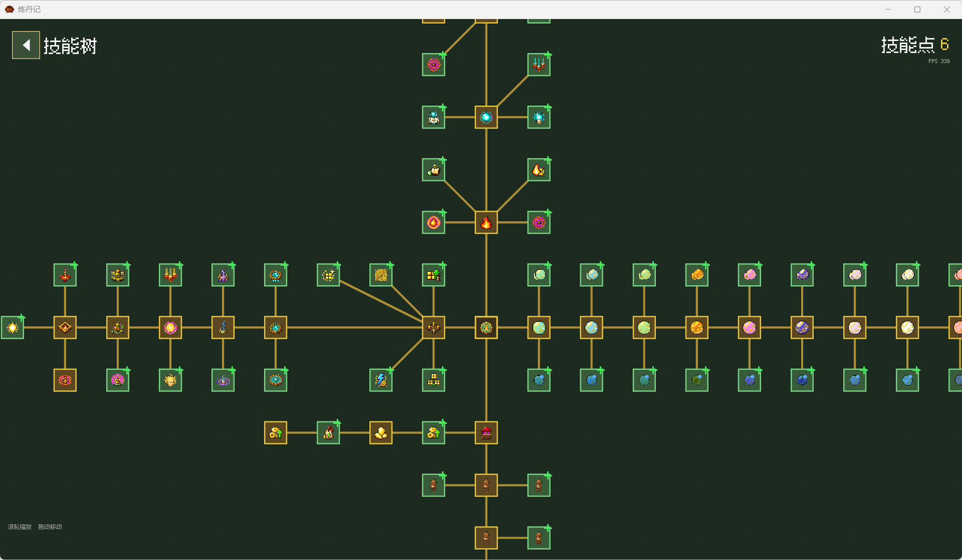Unlock the sack with red top node
Image resolution: width=962 pixels, height=560 pixels.
328,433
